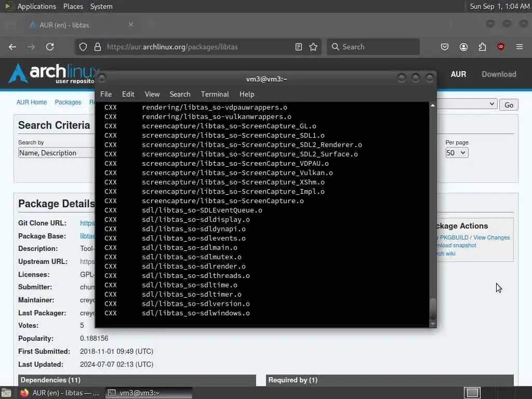Open the Places menu

[x=73, y=6]
